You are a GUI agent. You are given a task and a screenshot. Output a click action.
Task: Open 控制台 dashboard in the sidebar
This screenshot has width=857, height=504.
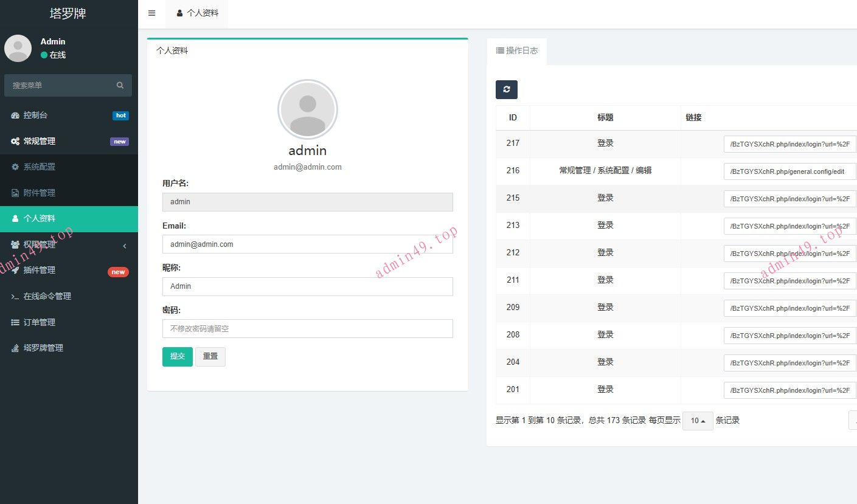pyautogui.click(x=35, y=116)
